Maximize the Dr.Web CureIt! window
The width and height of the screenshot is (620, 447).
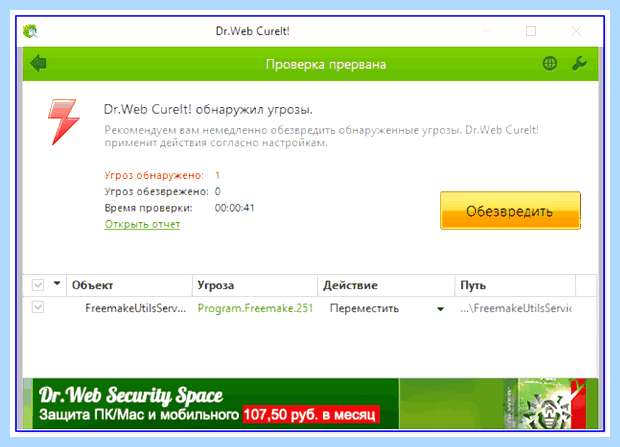(x=531, y=31)
